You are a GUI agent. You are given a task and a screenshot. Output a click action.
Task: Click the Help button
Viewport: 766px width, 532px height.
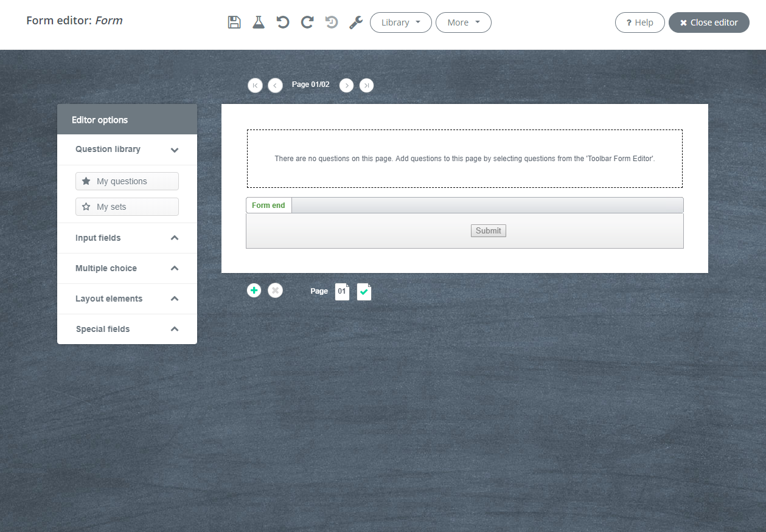(639, 22)
